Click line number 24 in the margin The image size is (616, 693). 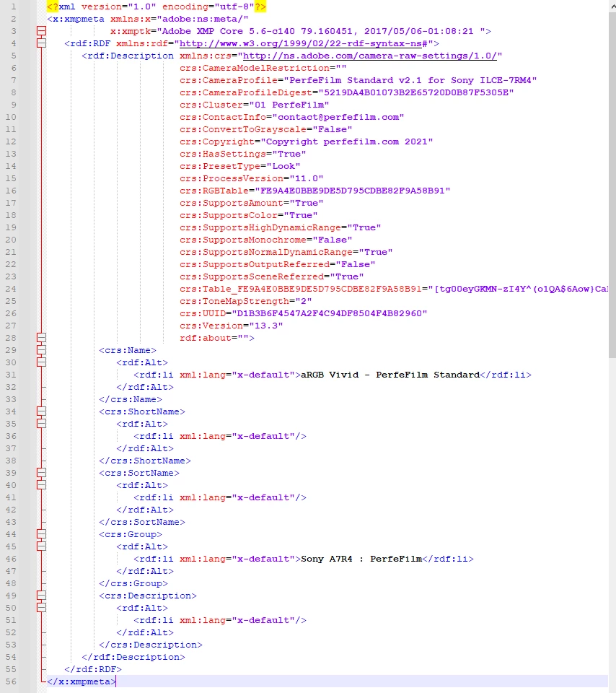[11, 289]
